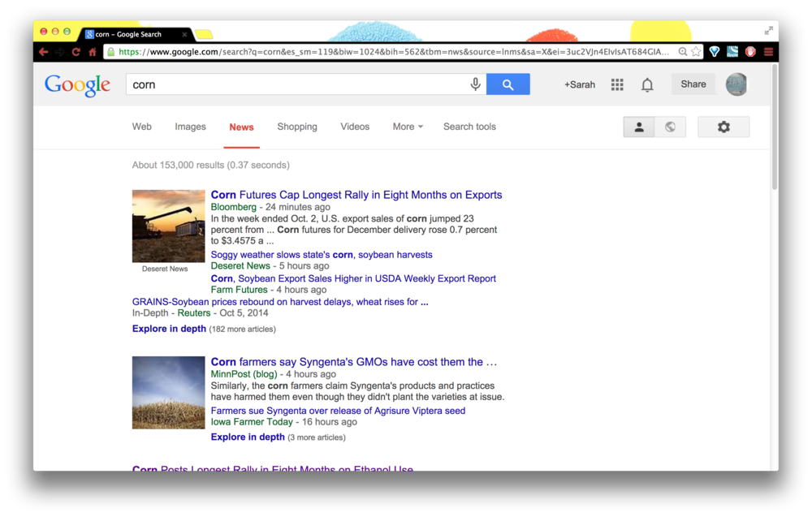Click the browser forward arrow
Viewport: 812px width, 517px height.
tap(60, 52)
